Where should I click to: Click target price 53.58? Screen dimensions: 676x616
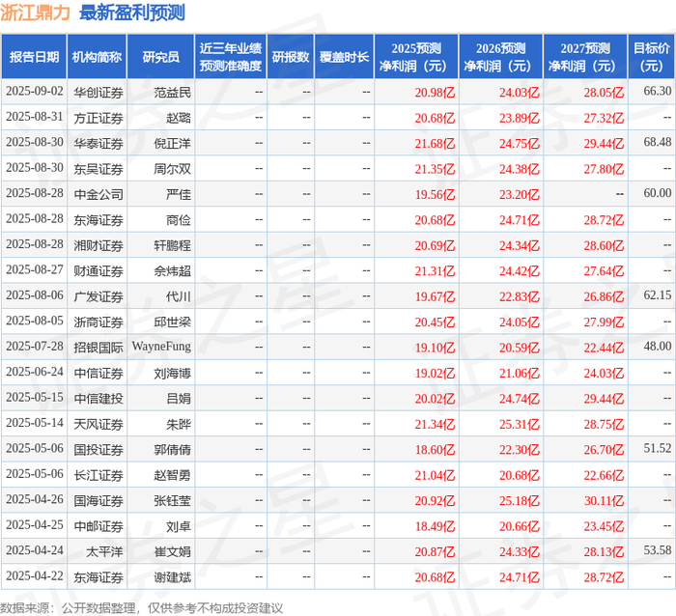click(658, 550)
